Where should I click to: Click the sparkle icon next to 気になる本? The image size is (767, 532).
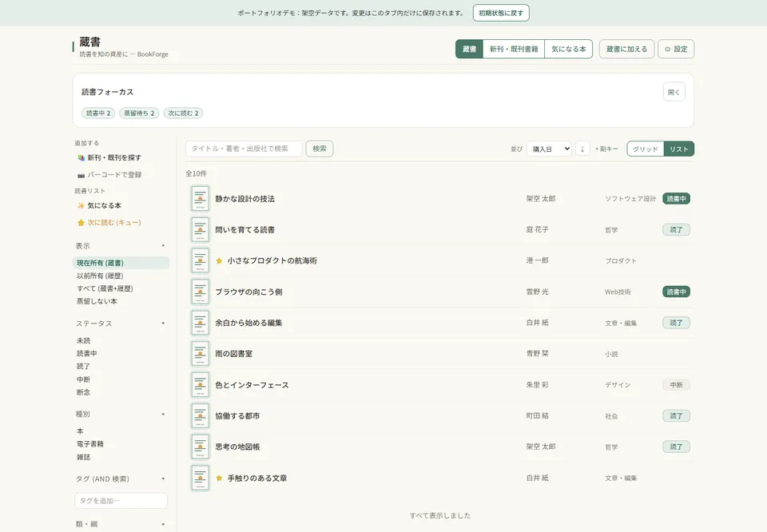click(x=81, y=205)
